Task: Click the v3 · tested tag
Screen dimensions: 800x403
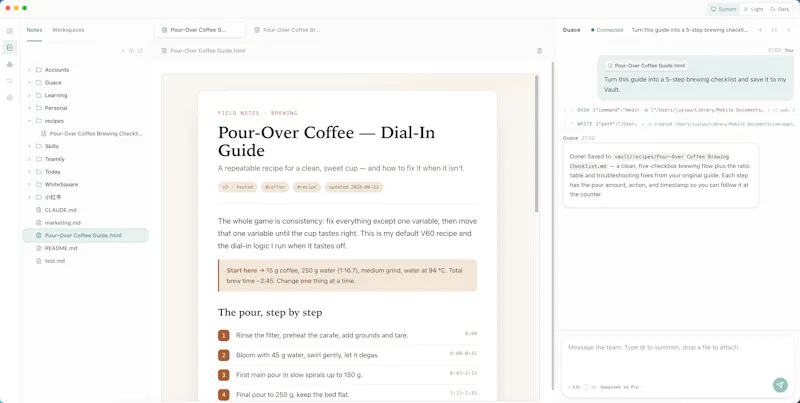Action: tap(238, 187)
